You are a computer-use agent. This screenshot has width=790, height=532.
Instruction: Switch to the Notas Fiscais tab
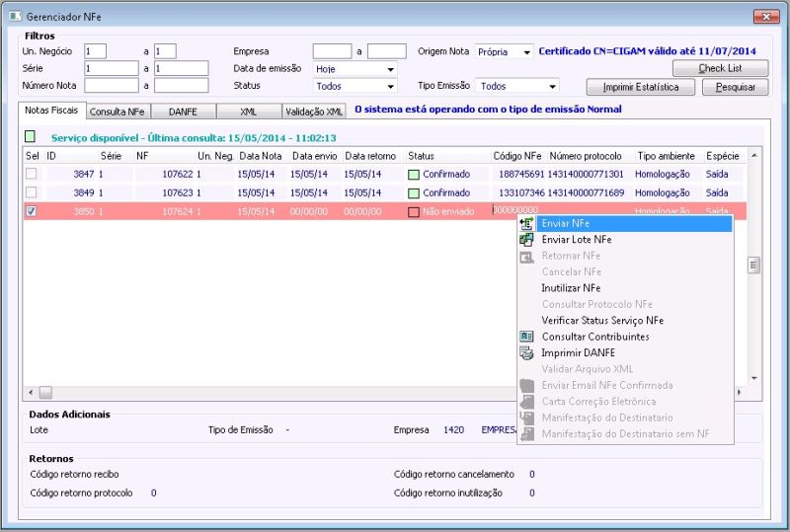[52, 111]
